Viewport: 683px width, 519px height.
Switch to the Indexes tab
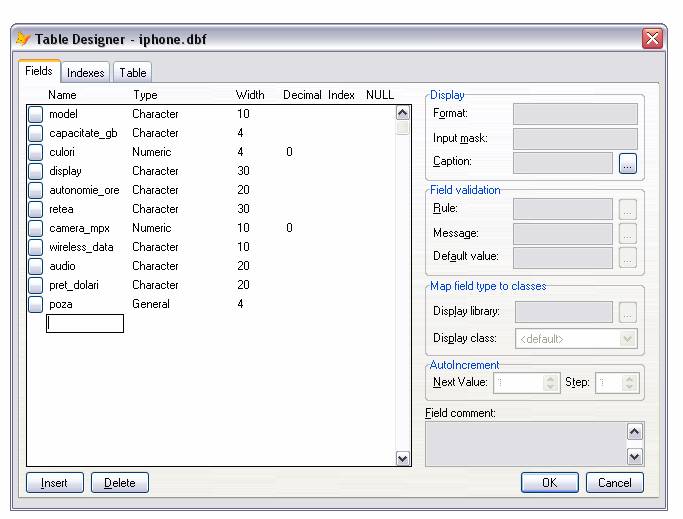click(85, 73)
